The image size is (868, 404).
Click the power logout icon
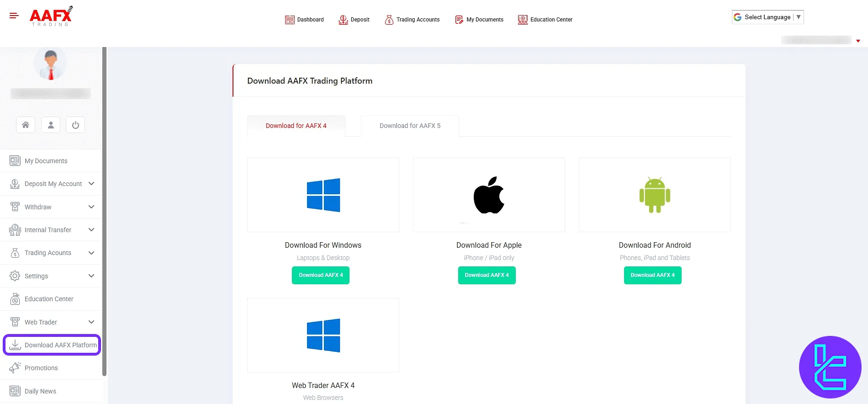[x=75, y=125]
